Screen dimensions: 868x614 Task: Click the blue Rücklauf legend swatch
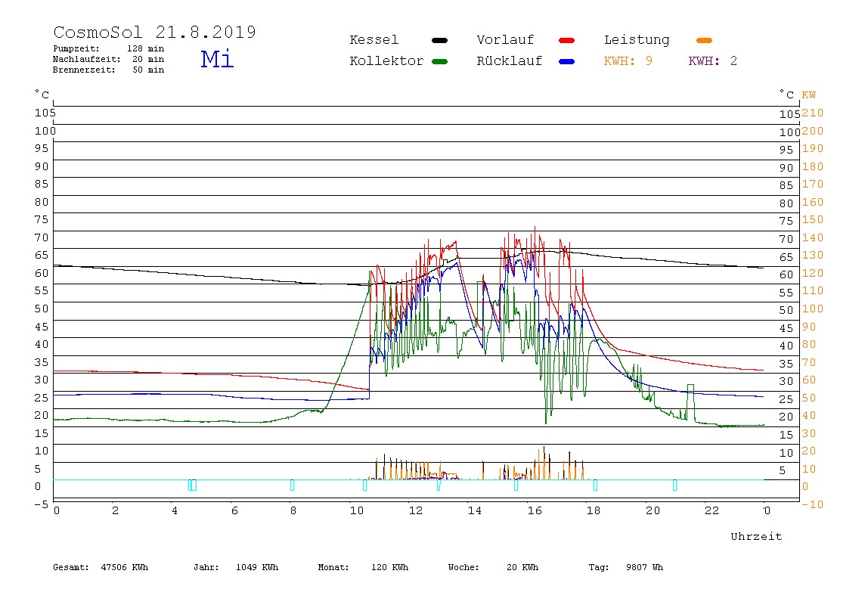[567, 61]
